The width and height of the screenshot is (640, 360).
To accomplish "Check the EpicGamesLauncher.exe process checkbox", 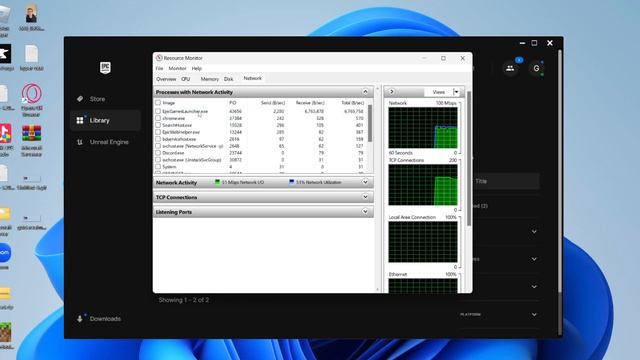I will pos(158,111).
